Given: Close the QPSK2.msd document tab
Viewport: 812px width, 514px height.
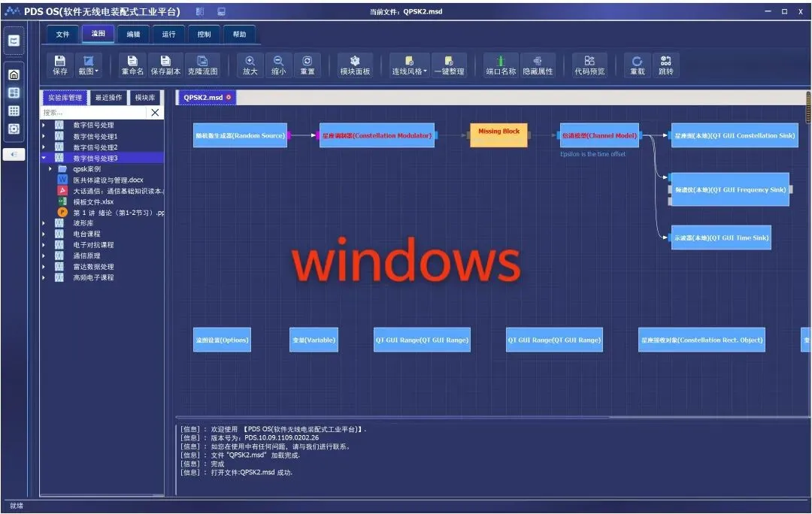Looking at the screenshot, I should tap(229, 97).
